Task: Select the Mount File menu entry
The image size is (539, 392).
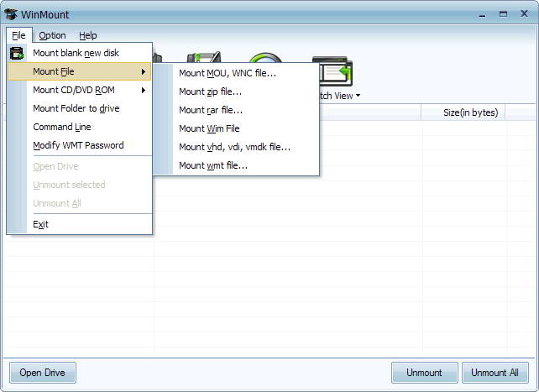Action: pyautogui.click(x=79, y=71)
